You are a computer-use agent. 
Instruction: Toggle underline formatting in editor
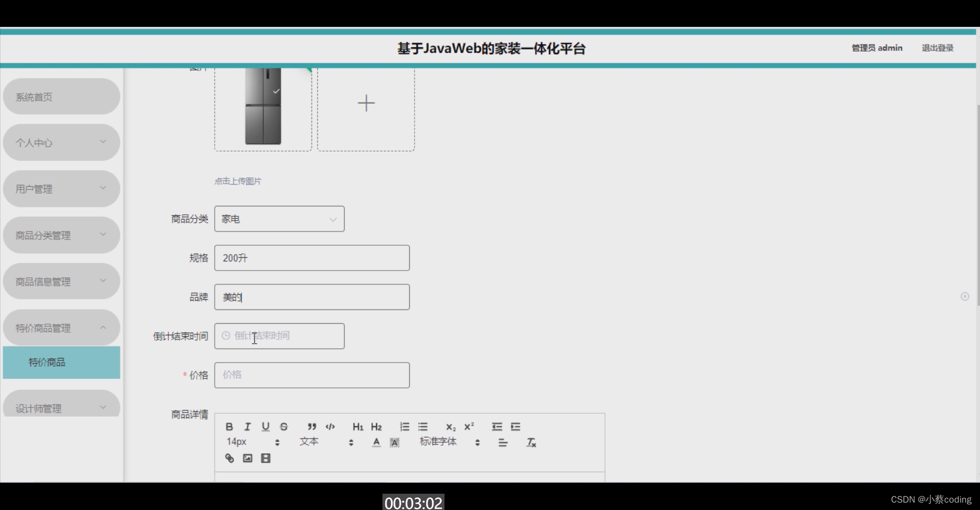266,427
